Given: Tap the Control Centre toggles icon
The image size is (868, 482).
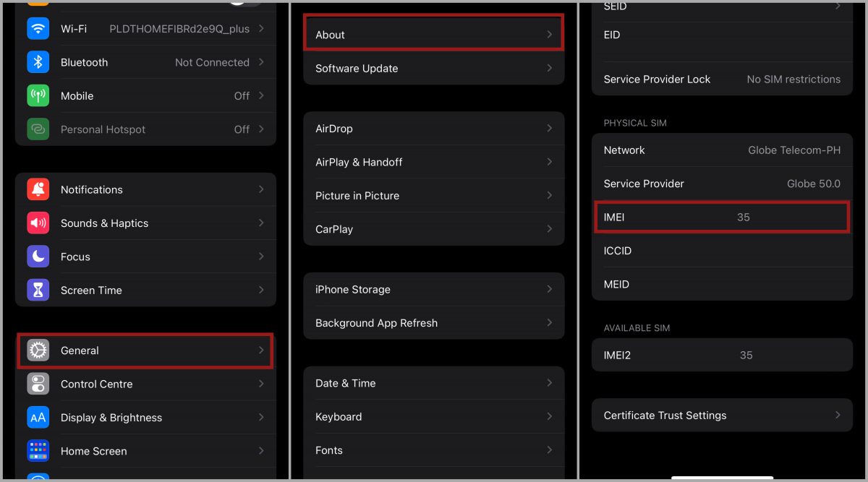Looking at the screenshot, I should click(38, 384).
